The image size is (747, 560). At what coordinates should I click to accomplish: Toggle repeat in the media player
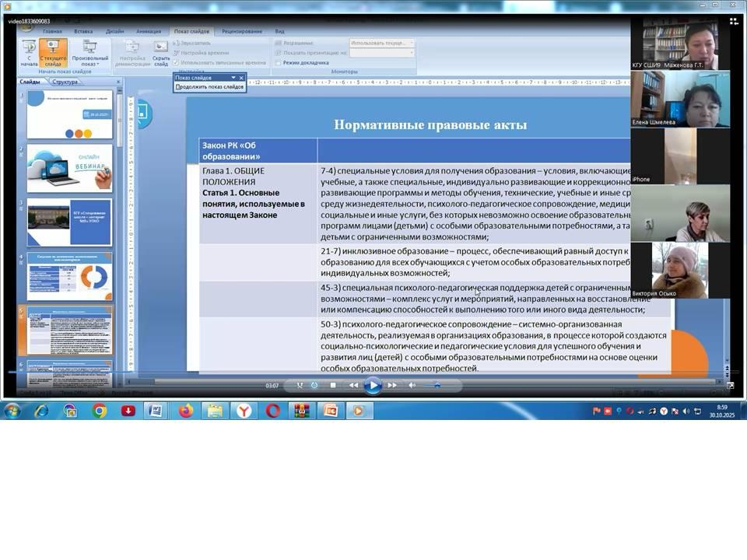click(x=314, y=385)
